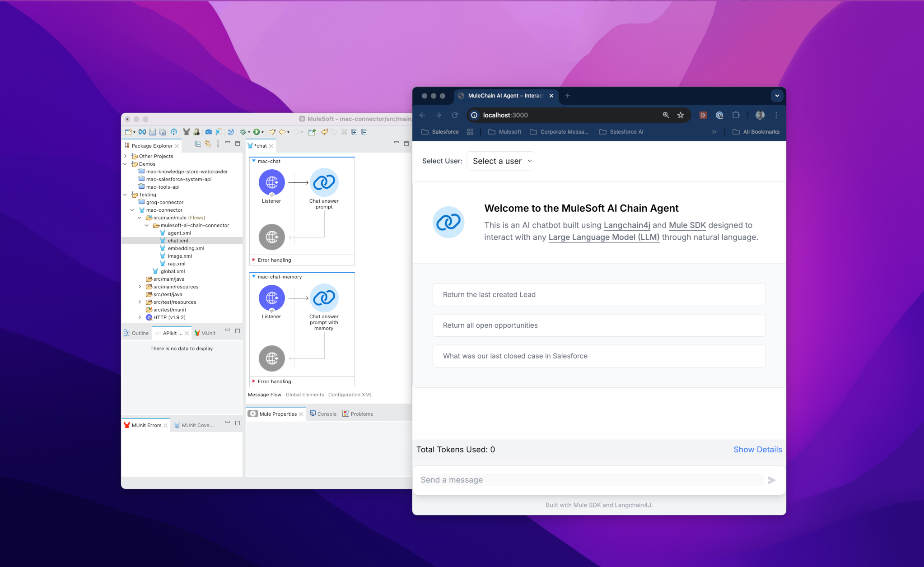Click the Send a message input field

(592, 480)
